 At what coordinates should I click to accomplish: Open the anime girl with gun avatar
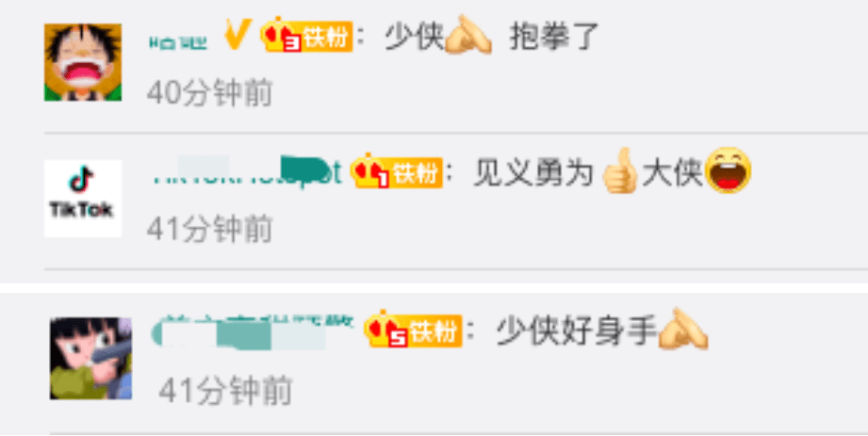click(90, 359)
